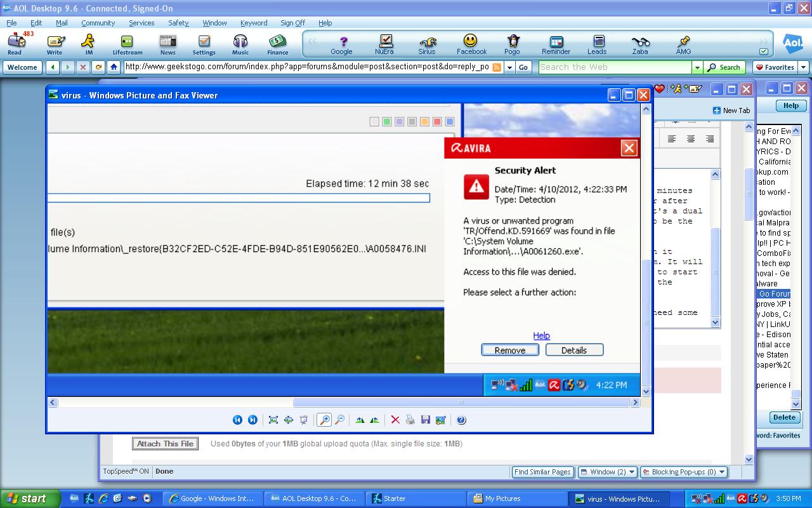Open the IM running-man icon
The image size is (812, 508).
(89, 43)
